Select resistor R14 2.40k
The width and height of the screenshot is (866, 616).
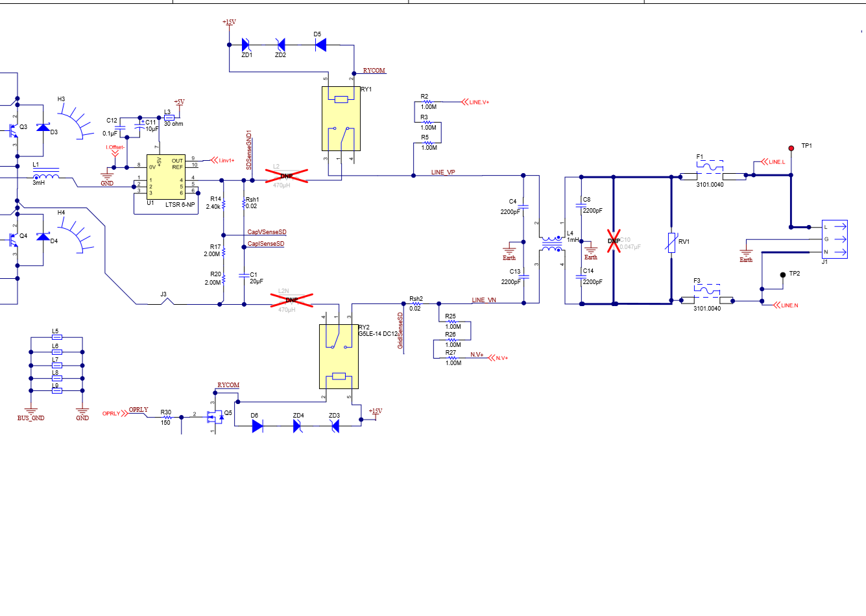coord(223,204)
